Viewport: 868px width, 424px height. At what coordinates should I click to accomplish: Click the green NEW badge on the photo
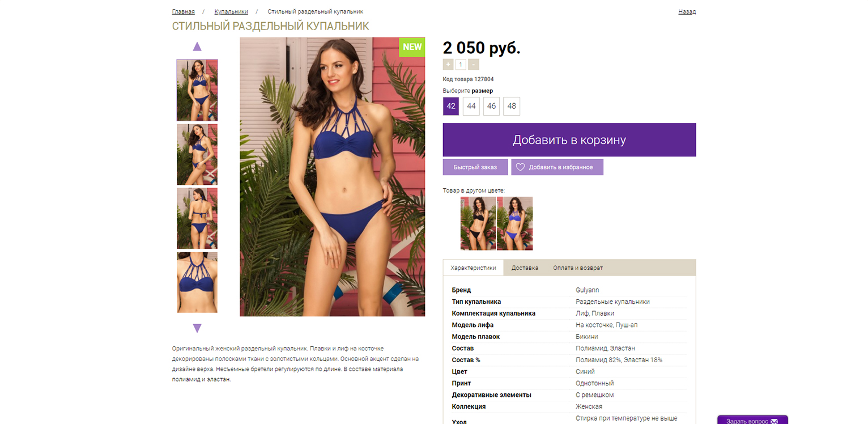[x=412, y=47]
